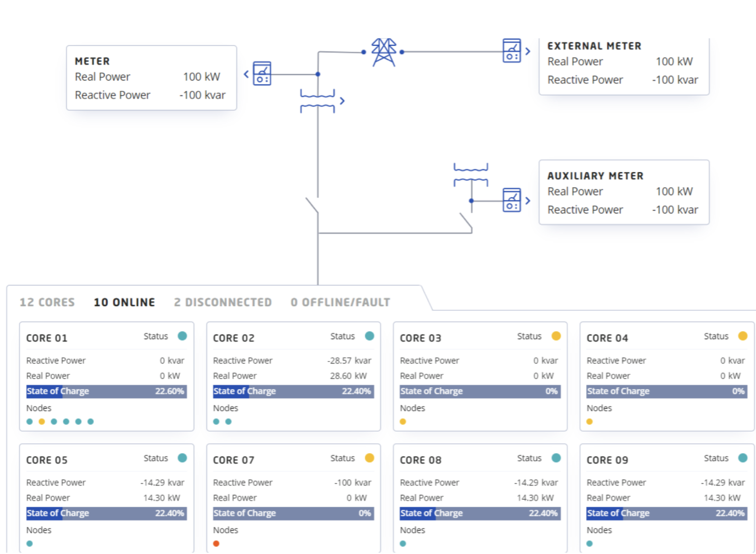Click the transmission tower grid icon
This screenshot has height=554, width=756.
pyautogui.click(x=383, y=52)
